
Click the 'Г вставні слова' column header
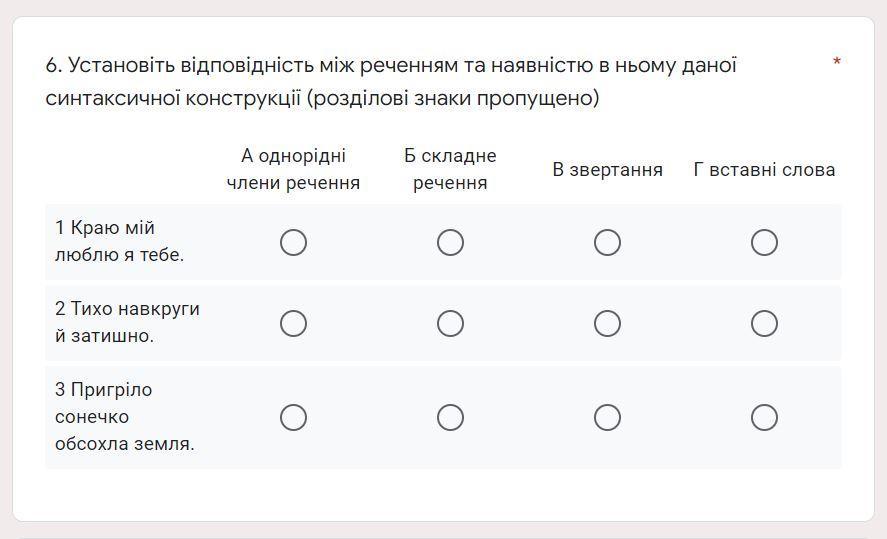(764, 170)
